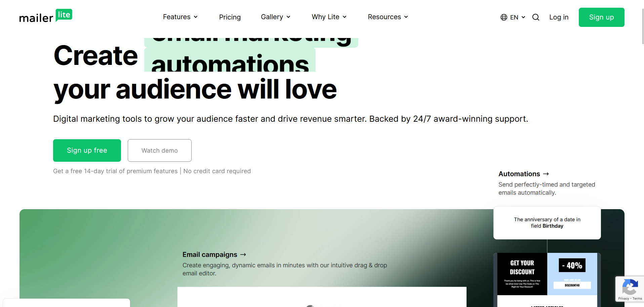Screen dimensions: 644x307
Task: Click 'Get a free 14-day trial' text
Action: coord(115,171)
